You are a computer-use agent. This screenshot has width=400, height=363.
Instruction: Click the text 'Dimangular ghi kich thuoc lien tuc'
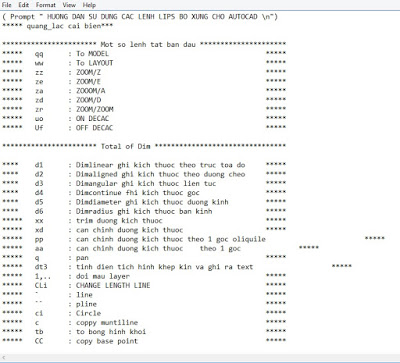pos(146,184)
